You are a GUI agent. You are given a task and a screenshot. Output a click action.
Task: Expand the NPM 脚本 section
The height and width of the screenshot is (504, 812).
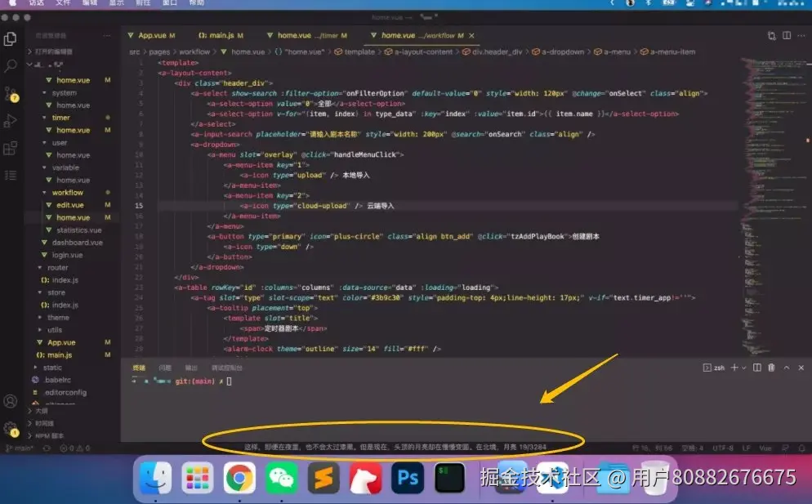coord(46,435)
